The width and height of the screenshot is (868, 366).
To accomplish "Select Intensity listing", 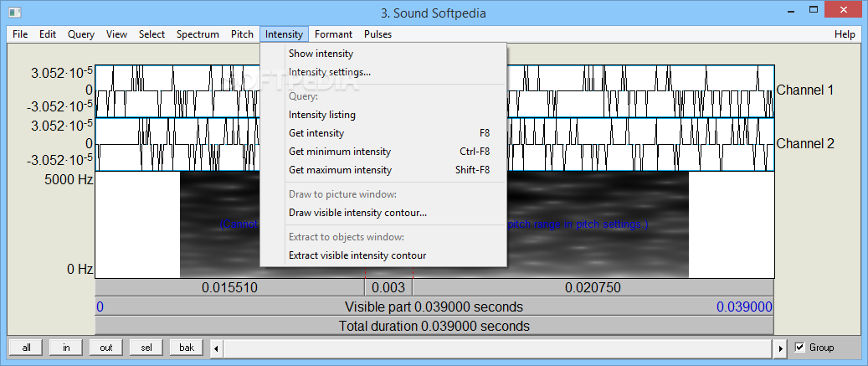I will pos(383,115).
